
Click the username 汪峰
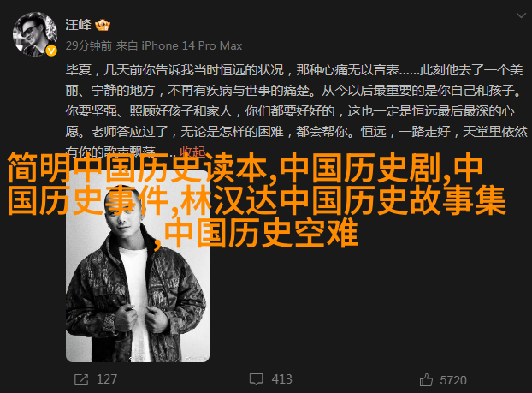79,25
